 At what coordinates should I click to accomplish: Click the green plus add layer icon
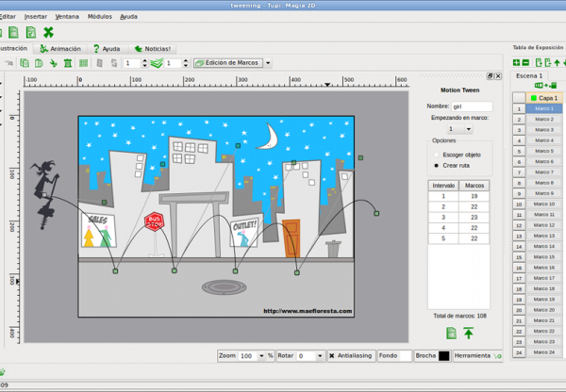click(x=516, y=63)
